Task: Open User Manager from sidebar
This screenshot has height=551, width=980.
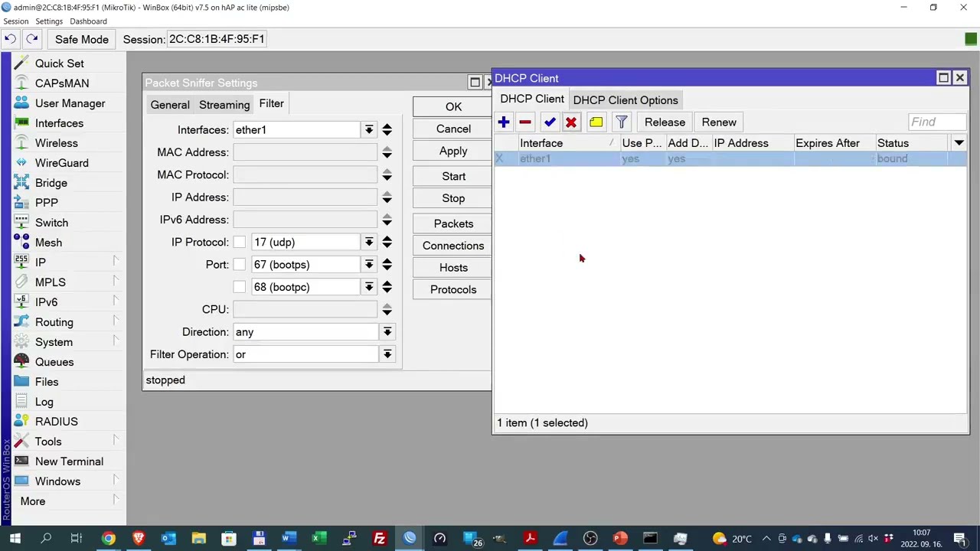Action: [x=70, y=103]
